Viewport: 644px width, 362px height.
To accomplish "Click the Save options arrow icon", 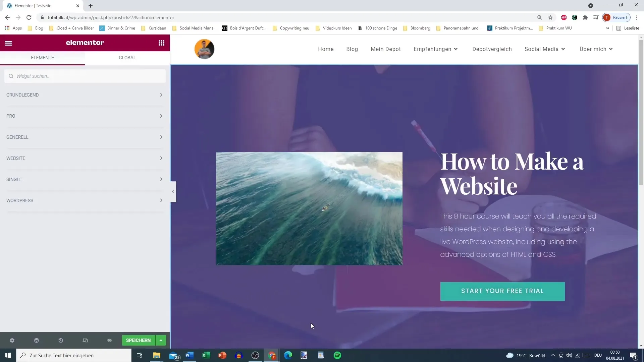I will tap(161, 340).
